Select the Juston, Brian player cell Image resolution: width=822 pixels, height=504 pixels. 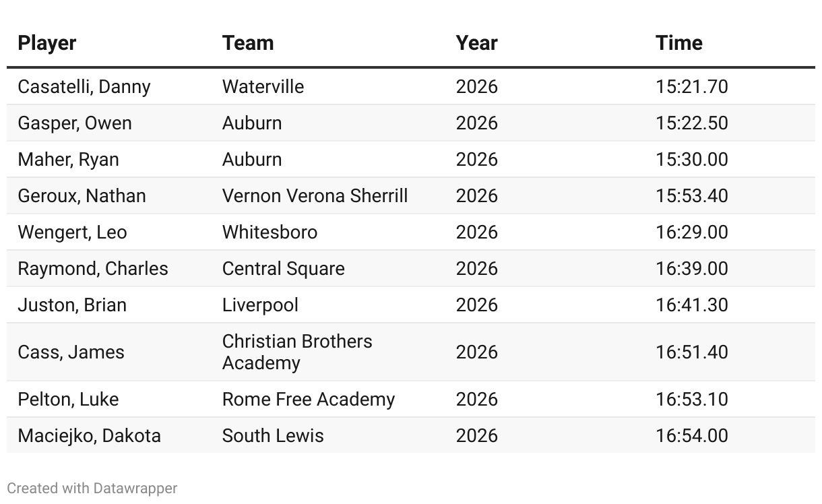click(x=72, y=305)
